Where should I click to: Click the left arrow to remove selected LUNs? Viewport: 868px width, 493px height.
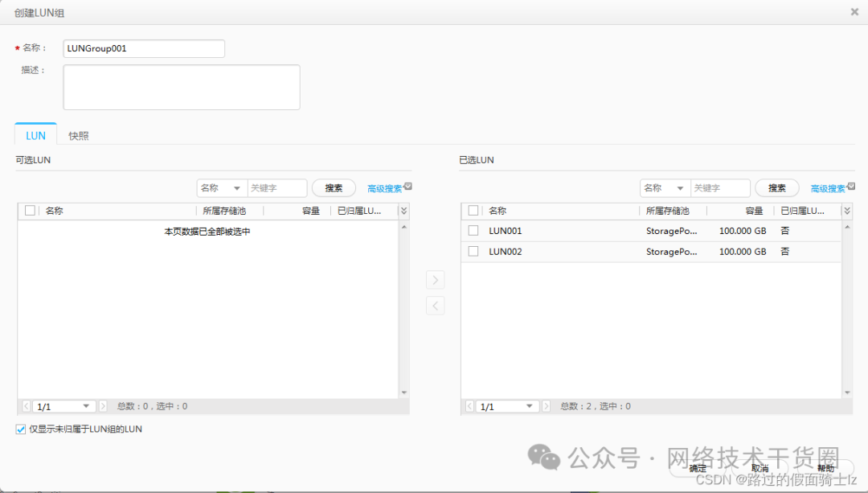[x=435, y=306]
